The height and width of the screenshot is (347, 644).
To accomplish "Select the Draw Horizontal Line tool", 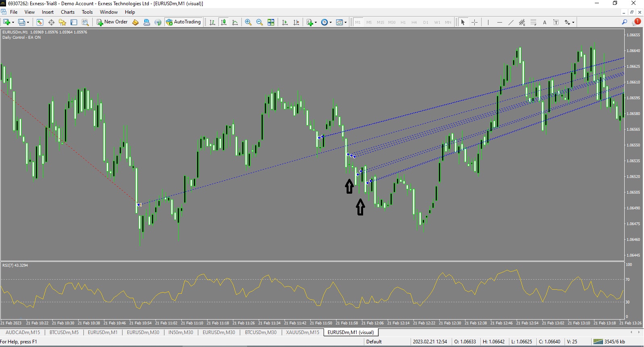I will coord(500,22).
